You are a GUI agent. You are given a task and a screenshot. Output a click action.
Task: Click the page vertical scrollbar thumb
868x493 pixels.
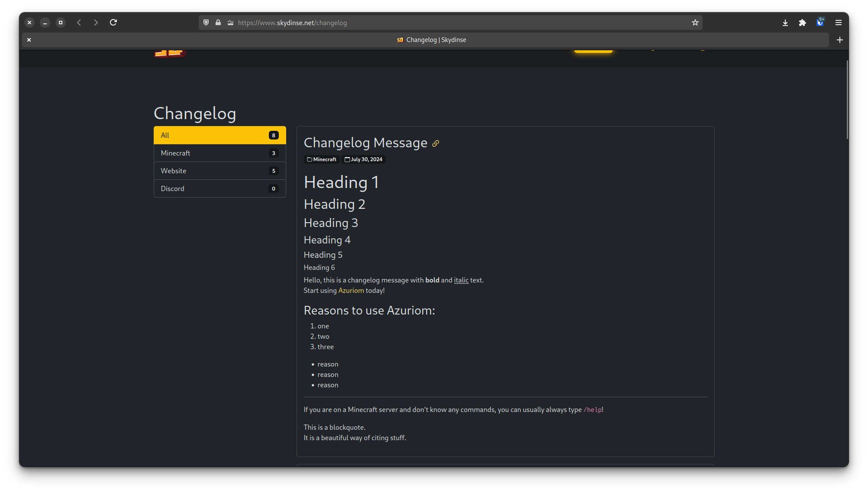tap(847, 100)
